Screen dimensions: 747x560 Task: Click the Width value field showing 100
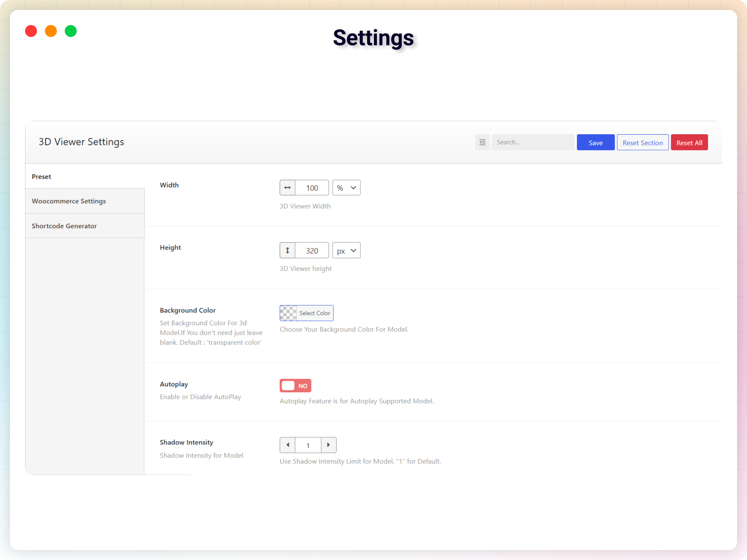click(312, 187)
